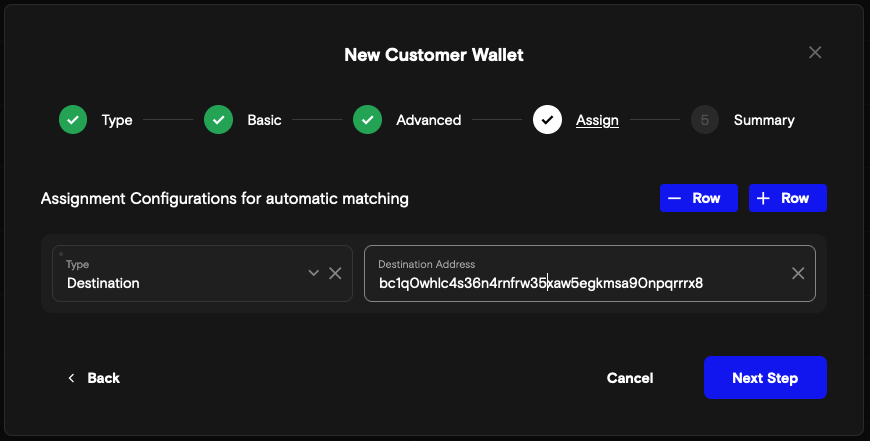Select the Assign step label
This screenshot has width=870, height=441.
coord(597,120)
